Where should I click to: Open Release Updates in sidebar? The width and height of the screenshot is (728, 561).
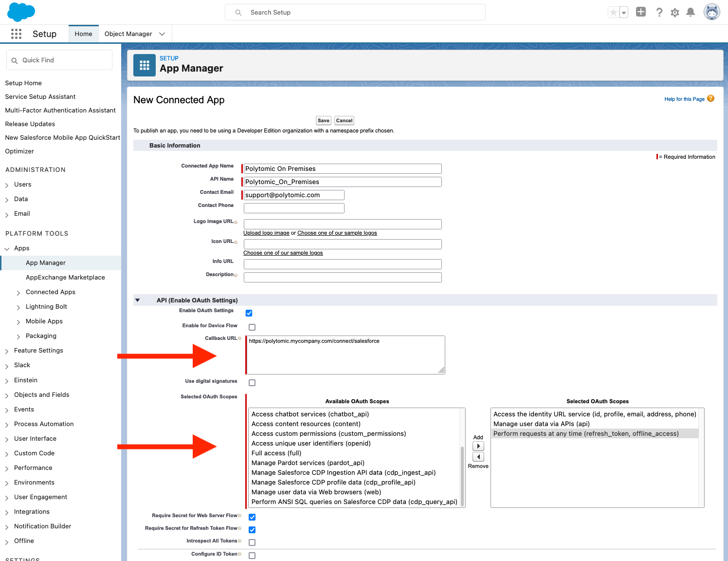coord(30,124)
